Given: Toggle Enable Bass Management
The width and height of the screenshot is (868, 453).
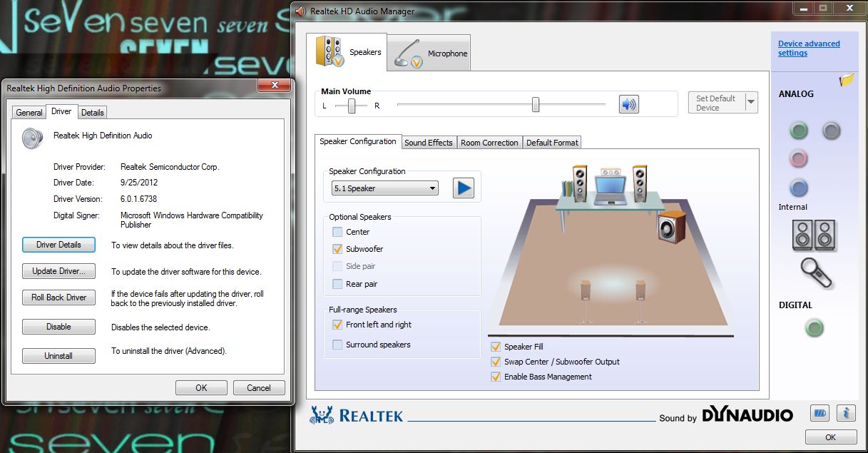Looking at the screenshot, I should coord(496,377).
